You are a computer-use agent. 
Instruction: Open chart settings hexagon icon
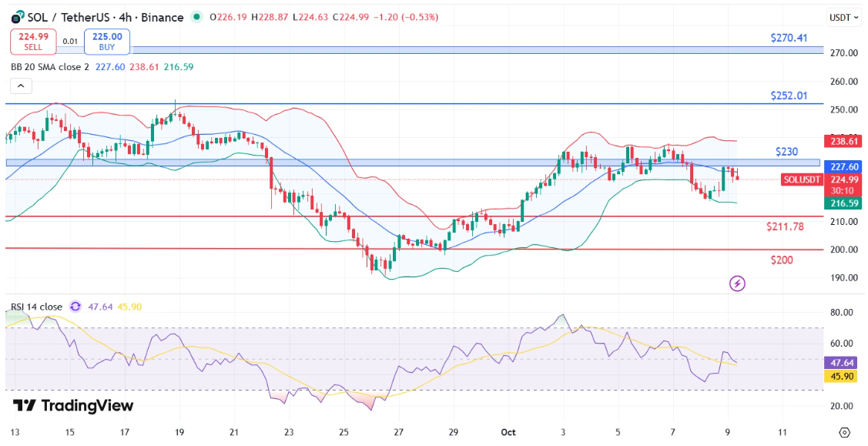coord(845,432)
